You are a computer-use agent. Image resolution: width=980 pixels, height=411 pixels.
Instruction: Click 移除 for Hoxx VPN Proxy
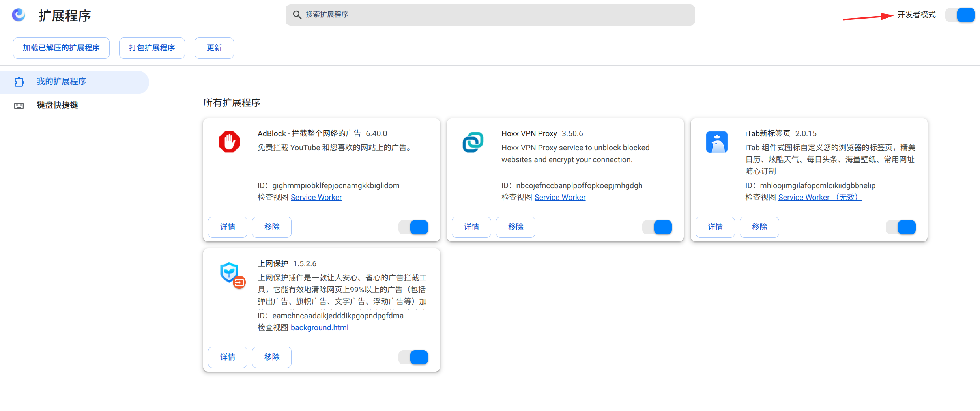[x=516, y=227]
